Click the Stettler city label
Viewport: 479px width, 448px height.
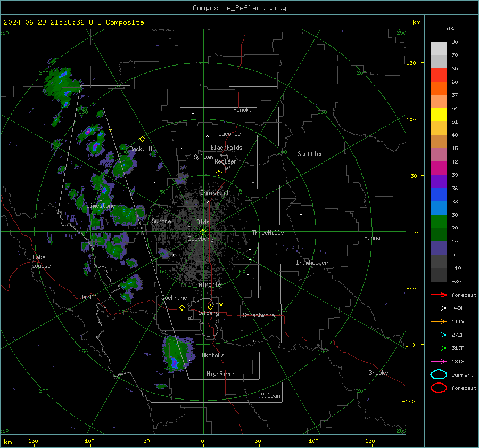tap(310, 154)
